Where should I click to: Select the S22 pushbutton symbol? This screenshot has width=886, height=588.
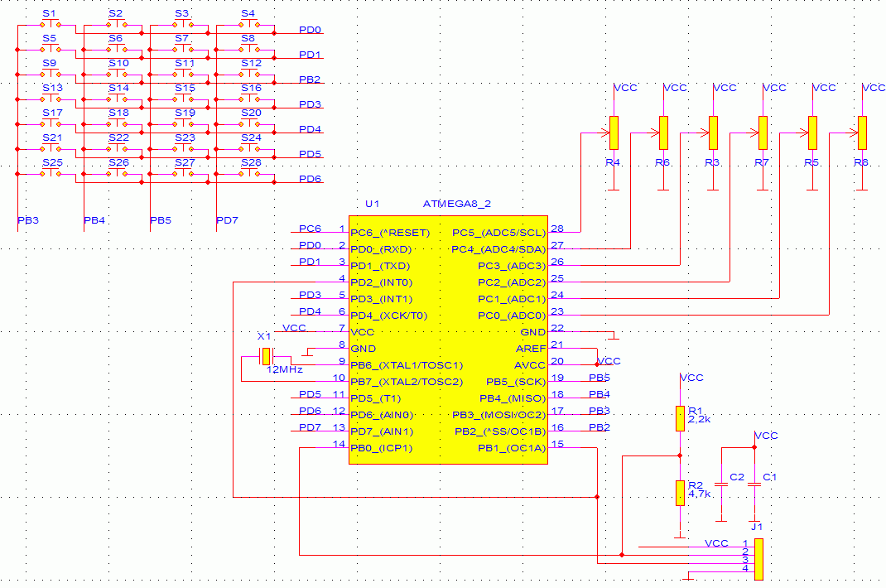point(117,148)
